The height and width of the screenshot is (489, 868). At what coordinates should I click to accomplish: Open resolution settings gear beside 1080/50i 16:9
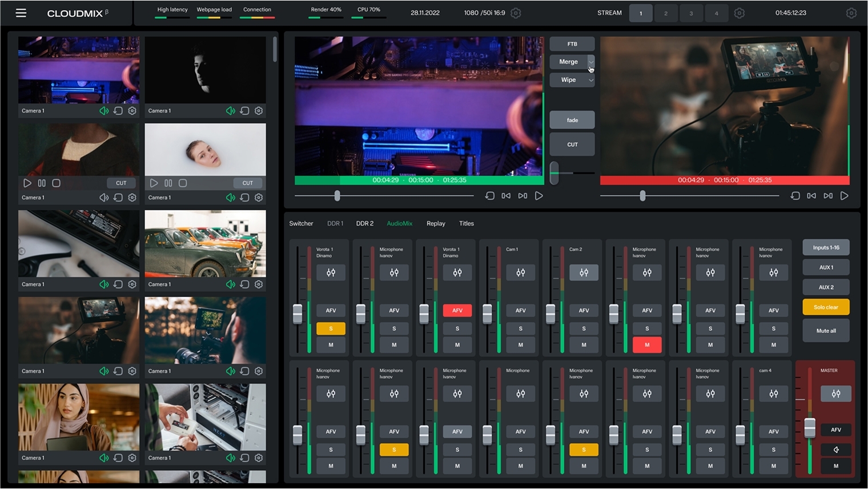pos(516,13)
